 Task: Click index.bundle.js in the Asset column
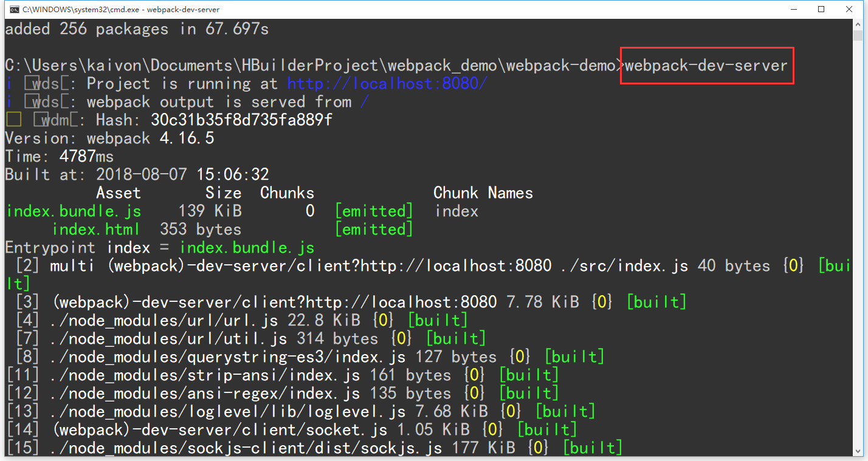point(74,211)
